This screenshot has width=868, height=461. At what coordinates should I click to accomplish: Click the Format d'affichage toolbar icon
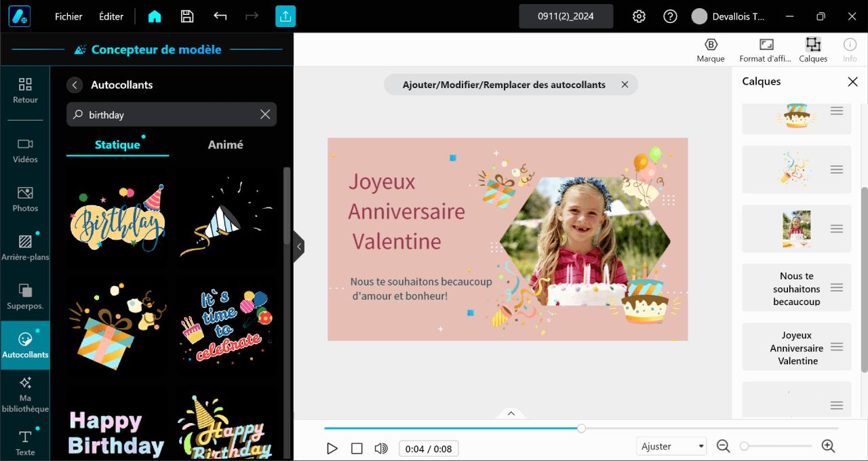pyautogui.click(x=765, y=49)
